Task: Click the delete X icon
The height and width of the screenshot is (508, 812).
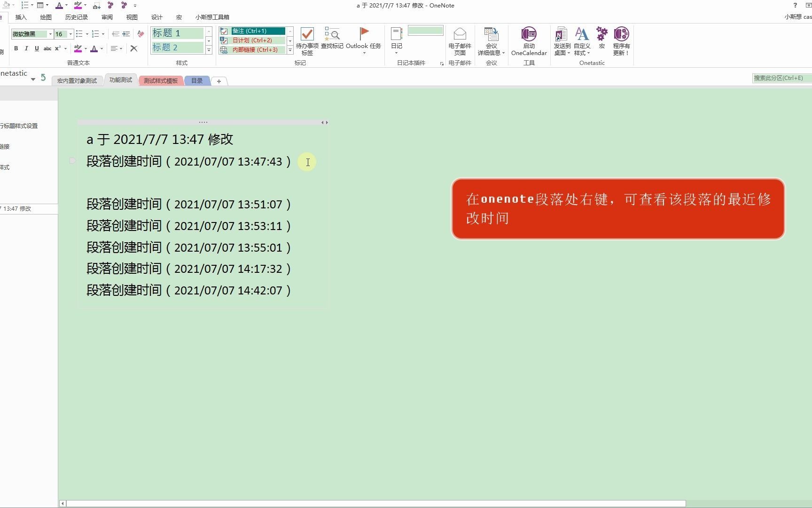Action: tap(134, 48)
